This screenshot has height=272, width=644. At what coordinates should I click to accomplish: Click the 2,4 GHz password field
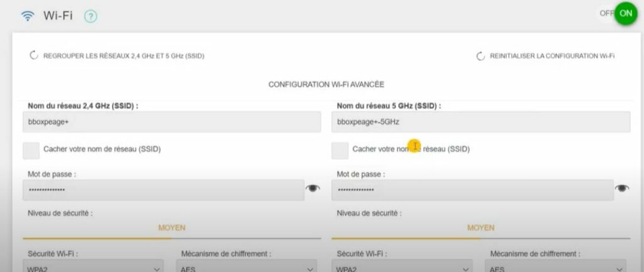pyautogui.click(x=164, y=190)
